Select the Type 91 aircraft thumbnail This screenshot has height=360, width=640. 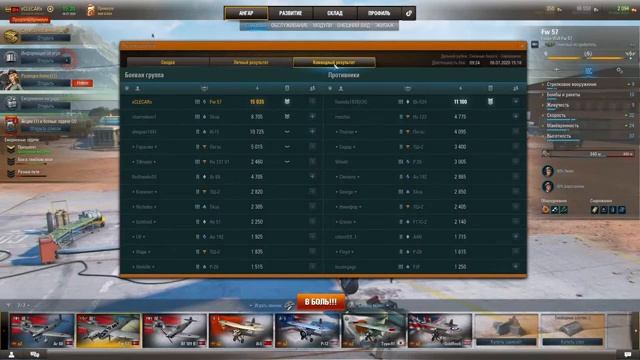[x=373, y=331]
